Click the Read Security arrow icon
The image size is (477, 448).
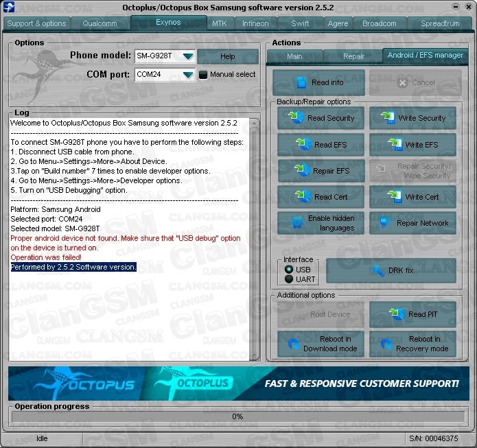(296, 117)
